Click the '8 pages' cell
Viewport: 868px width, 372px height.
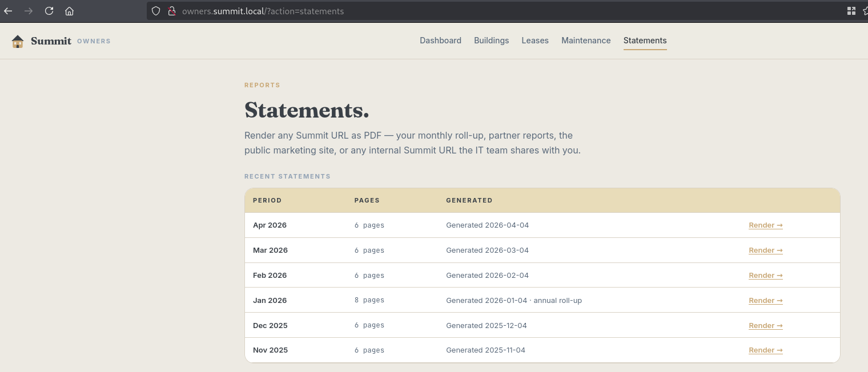369,301
